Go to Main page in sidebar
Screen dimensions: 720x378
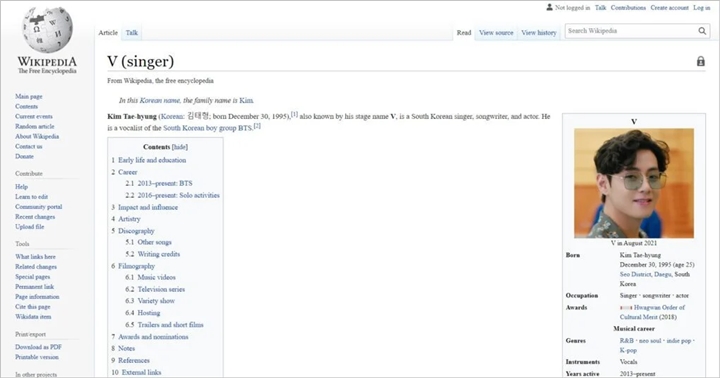[x=28, y=96]
